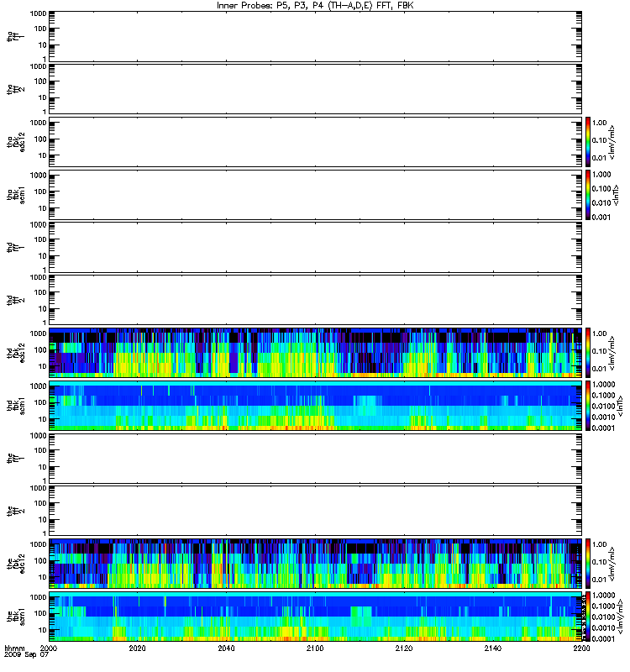
Task: Click the the fbk scm1 spectrogram
Action: tap(315, 617)
